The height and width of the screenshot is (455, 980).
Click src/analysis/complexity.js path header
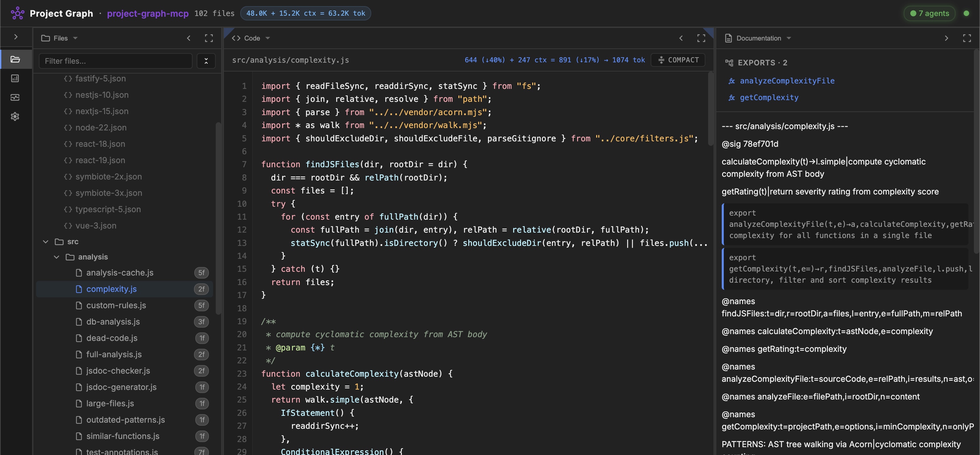(x=290, y=60)
